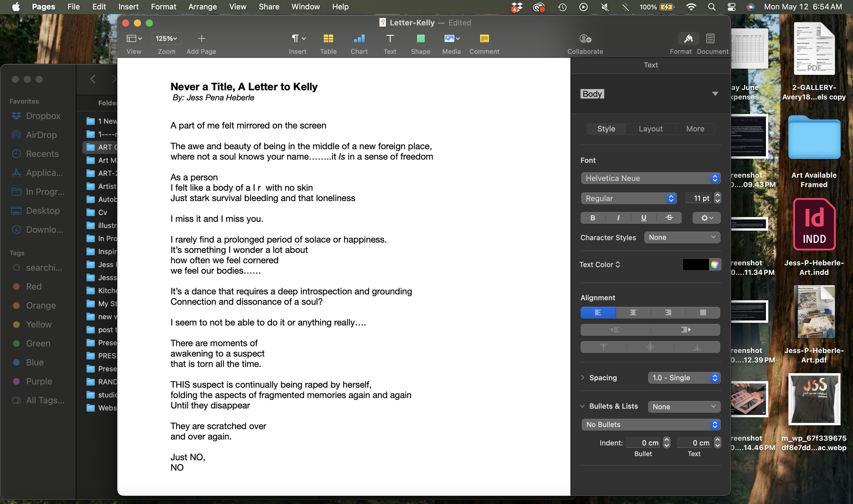This screenshot has width=853, height=504.
Task: Insert a Chart from the toolbar
Action: 359,39
